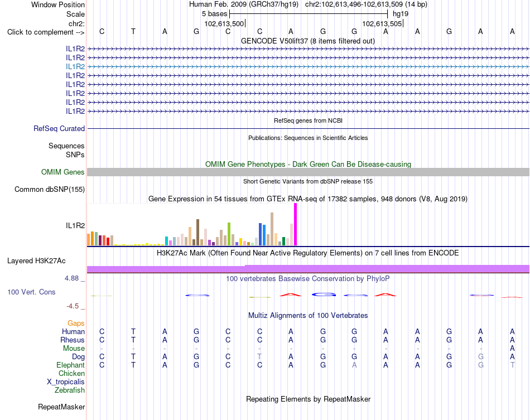530x420 pixels.
Task: Click the 4.88 upper PhyloP axis value
Action: [x=71, y=278]
